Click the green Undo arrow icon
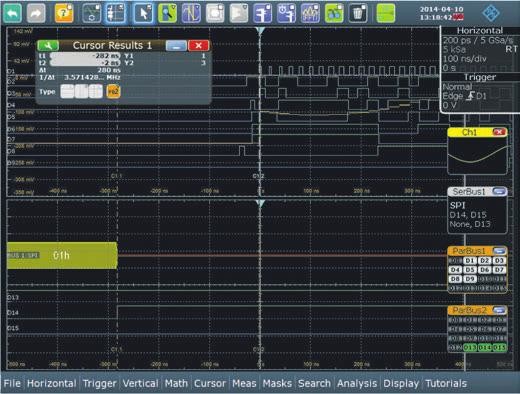This screenshot has height=394, width=520. click(x=13, y=13)
